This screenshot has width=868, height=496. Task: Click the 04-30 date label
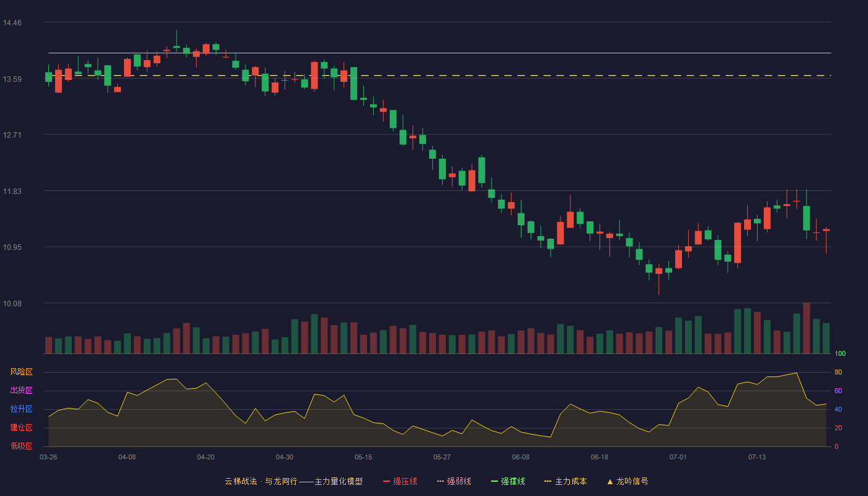coord(285,457)
